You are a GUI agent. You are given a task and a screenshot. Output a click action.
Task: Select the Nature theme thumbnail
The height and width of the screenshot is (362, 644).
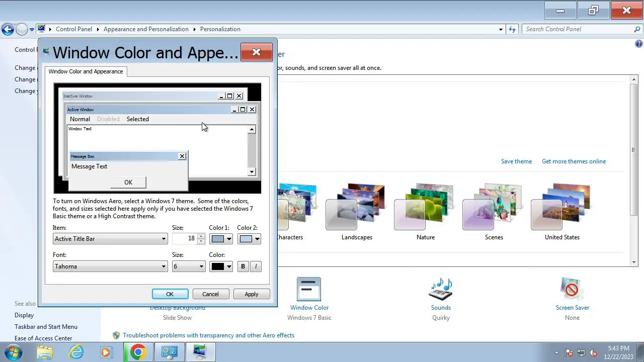(425, 207)
